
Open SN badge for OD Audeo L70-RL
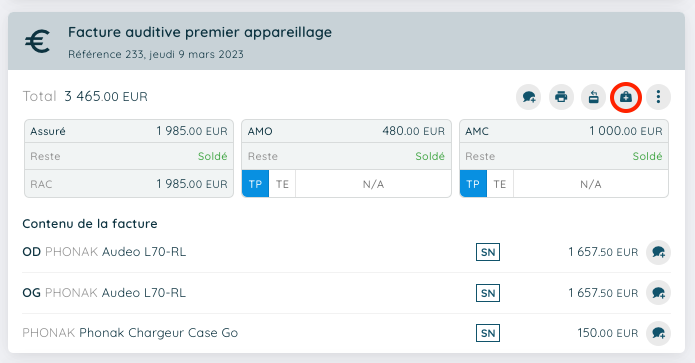click(488, 252)
